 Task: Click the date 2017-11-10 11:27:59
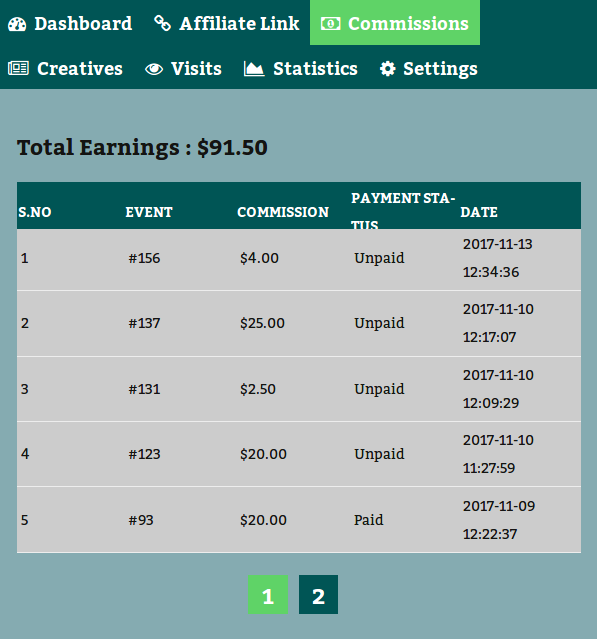coord(498,454)
